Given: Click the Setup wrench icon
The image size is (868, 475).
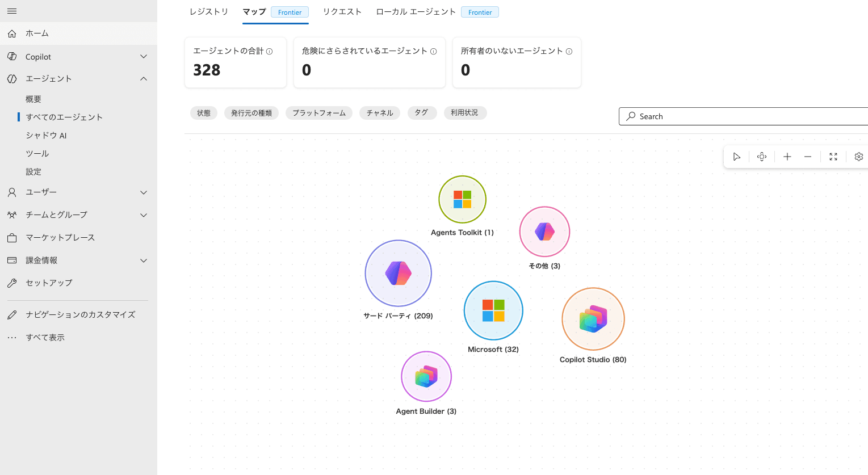Looking at the screenshot, I should point(12,283).
